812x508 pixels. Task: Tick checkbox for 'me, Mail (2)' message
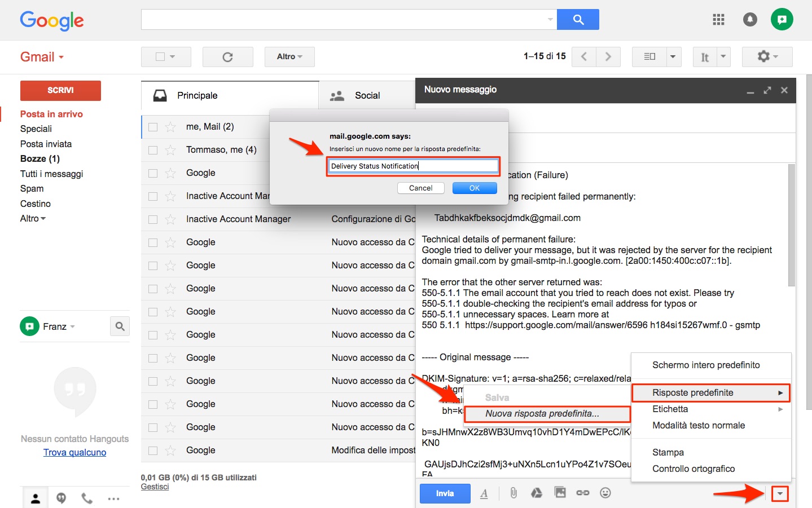(153, 127)
